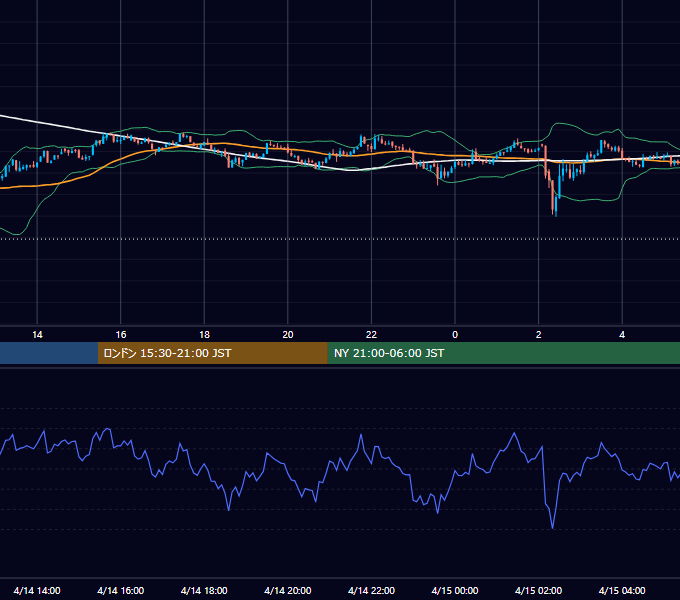Click the 2 hour axis label
This screenshot has width=680, height=600.
pyautogui.click(x=539, y=335)
